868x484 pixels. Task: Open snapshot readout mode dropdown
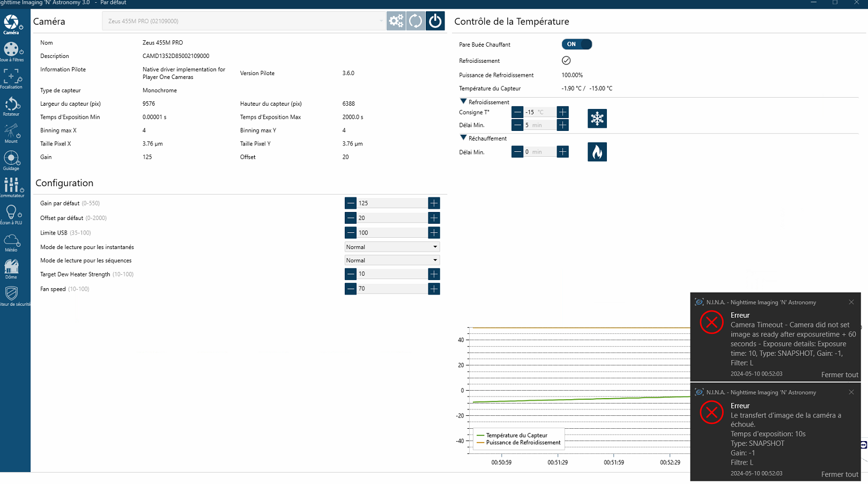click(x=392, y=247)
